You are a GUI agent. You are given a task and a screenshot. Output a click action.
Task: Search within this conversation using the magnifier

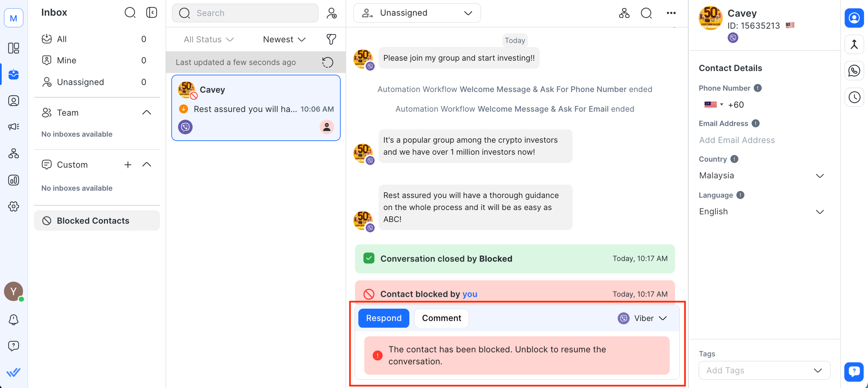point(646,13)
